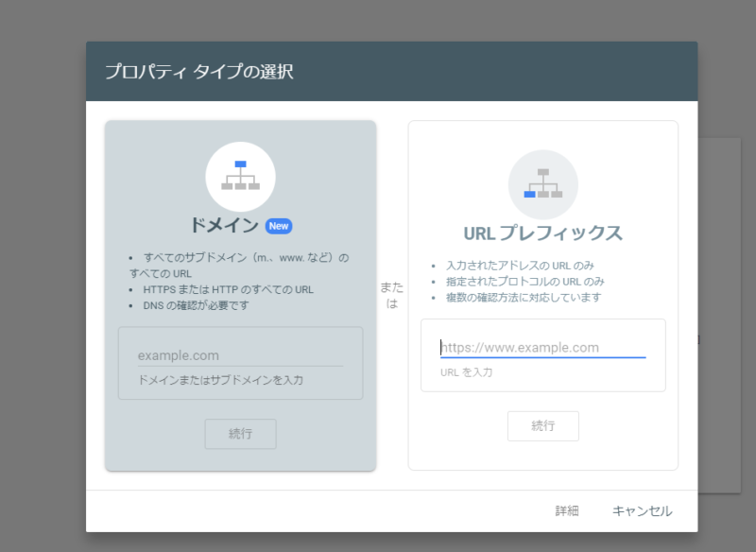
Task: Click the text '入力されたアドレスの URL のみ'
Action: pyautogui.click(x=520, y=266)
